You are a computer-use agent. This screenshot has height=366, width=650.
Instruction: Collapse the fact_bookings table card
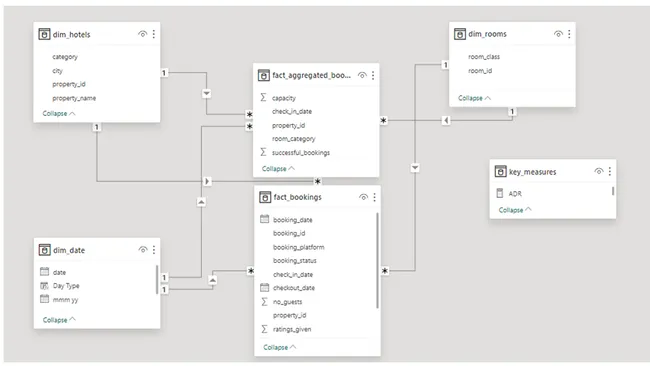280,347
